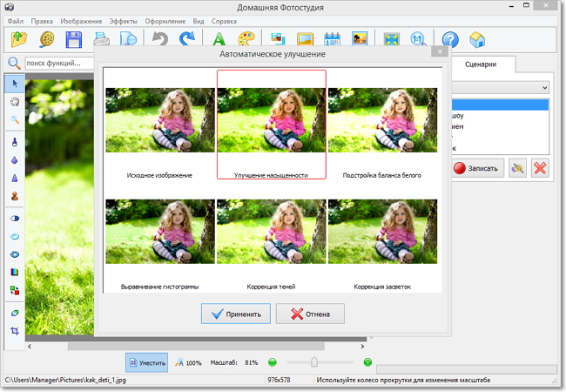Open help with the question mark icon
This screenshot has width=566, height=392.
point(450,39)
